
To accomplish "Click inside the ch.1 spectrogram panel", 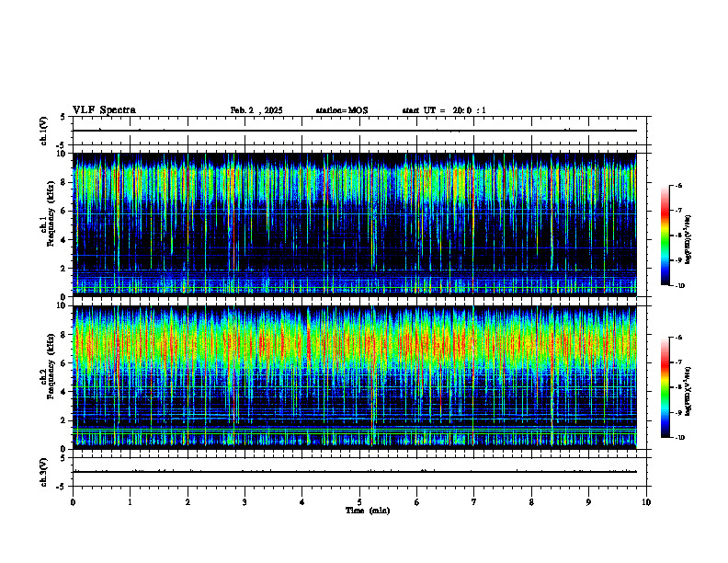I will click(x=355, y=224).
